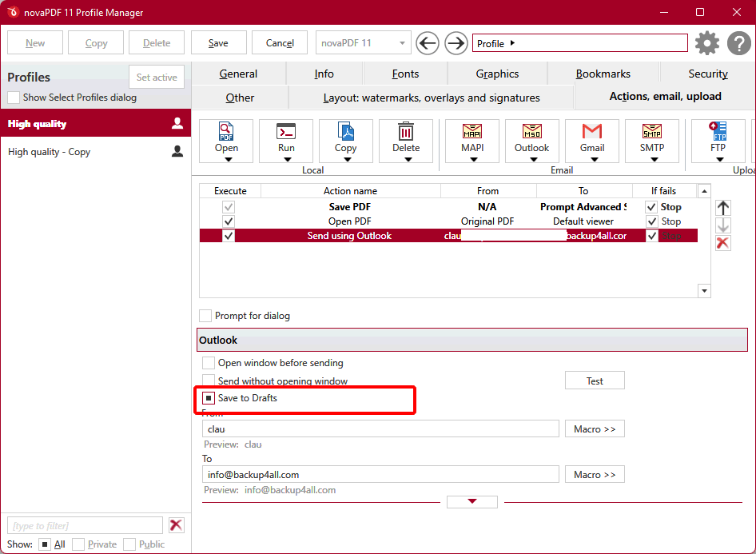Move selected action up with arrow
Viewport: 756px width, 554px height.
click(x=722, y=208)
